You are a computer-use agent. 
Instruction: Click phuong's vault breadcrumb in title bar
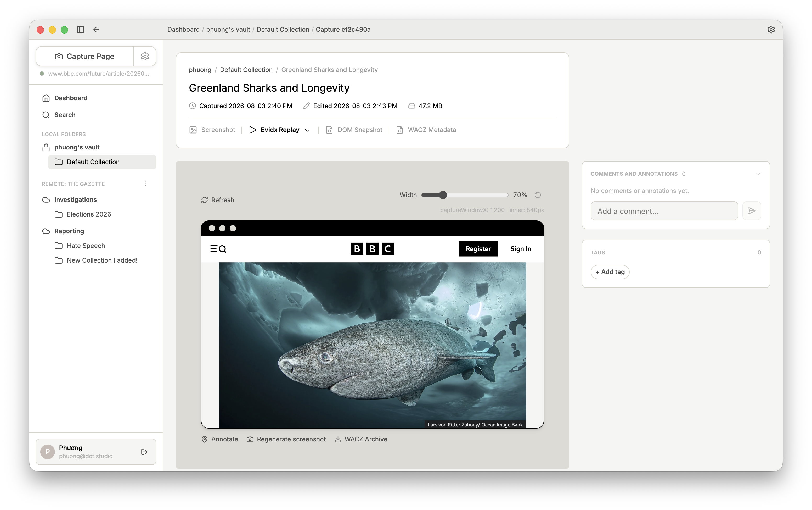(228, 30)
